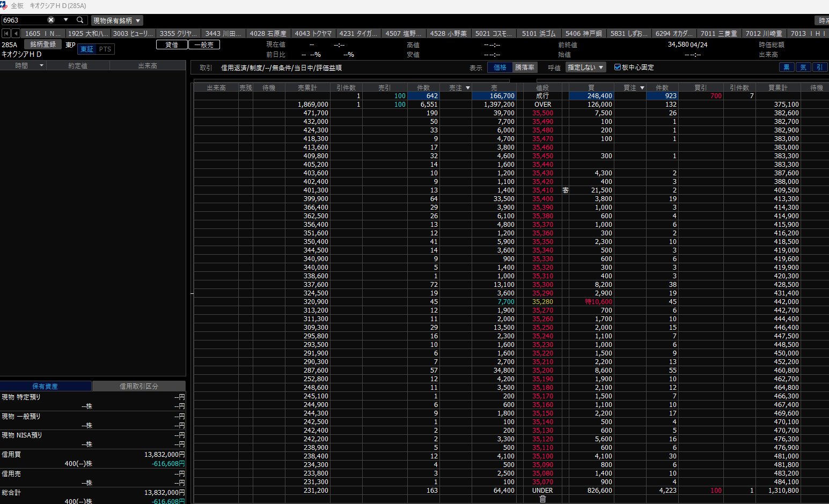
Task: Open the 現物保有銘柄 dropdown
Action: coord(117,20)
